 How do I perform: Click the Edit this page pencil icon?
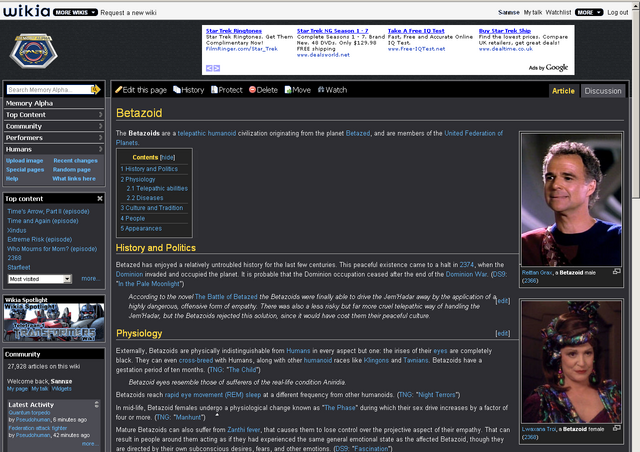point(119,89)
